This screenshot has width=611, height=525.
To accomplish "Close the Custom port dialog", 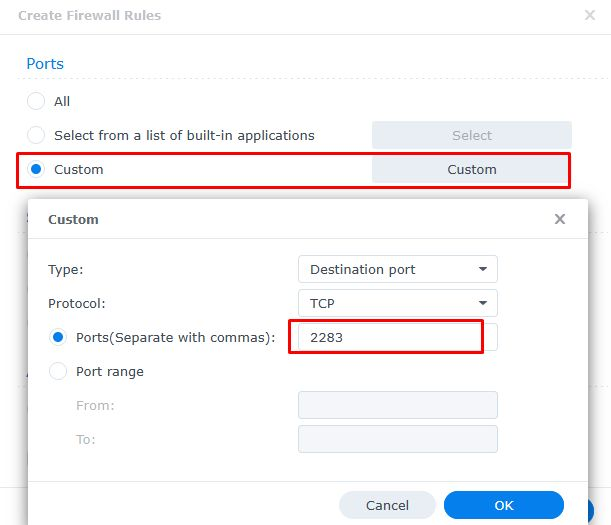I will [560, 219].
